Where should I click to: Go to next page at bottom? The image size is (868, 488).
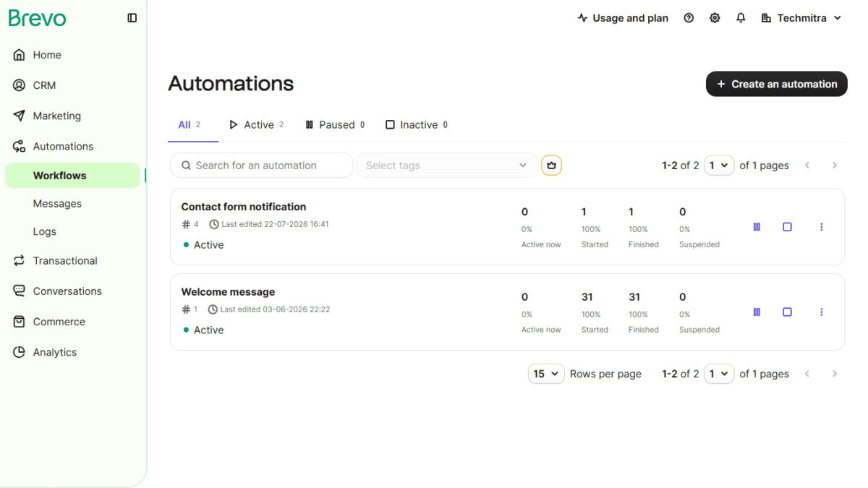click(x=835, y=374)
